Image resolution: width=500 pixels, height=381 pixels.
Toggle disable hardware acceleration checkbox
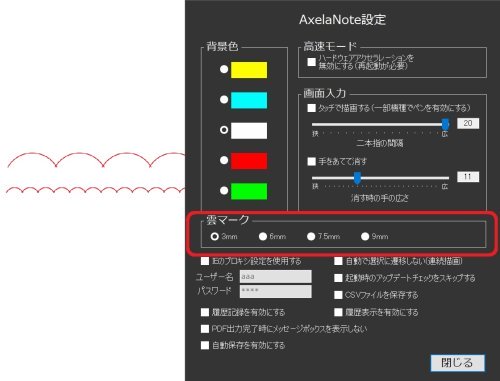(x=311, y=62)
